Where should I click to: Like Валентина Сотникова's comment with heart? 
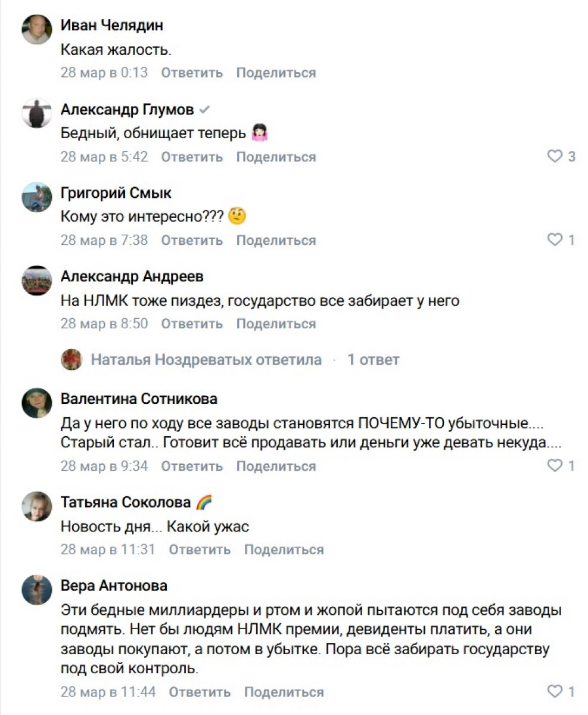pos(555,466)
